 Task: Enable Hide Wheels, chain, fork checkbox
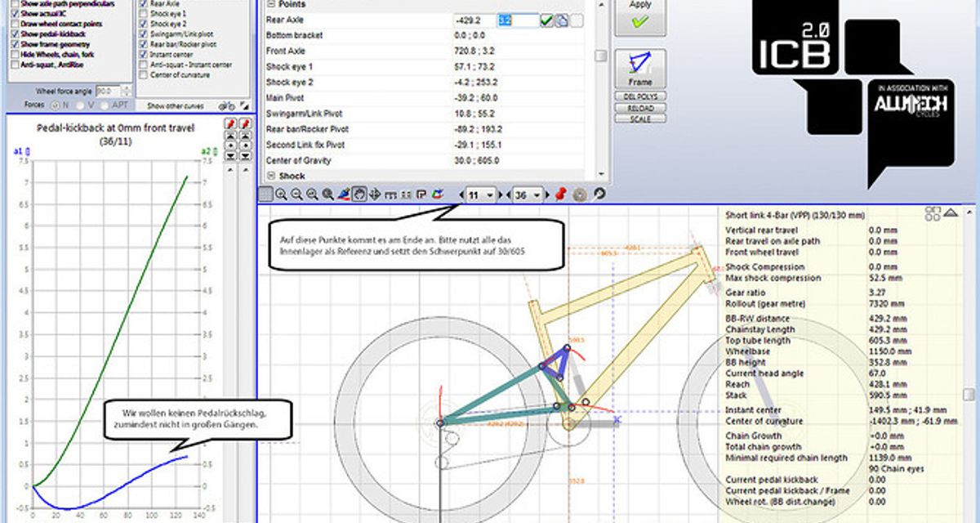pyautogui.click(x=15, y=54)
